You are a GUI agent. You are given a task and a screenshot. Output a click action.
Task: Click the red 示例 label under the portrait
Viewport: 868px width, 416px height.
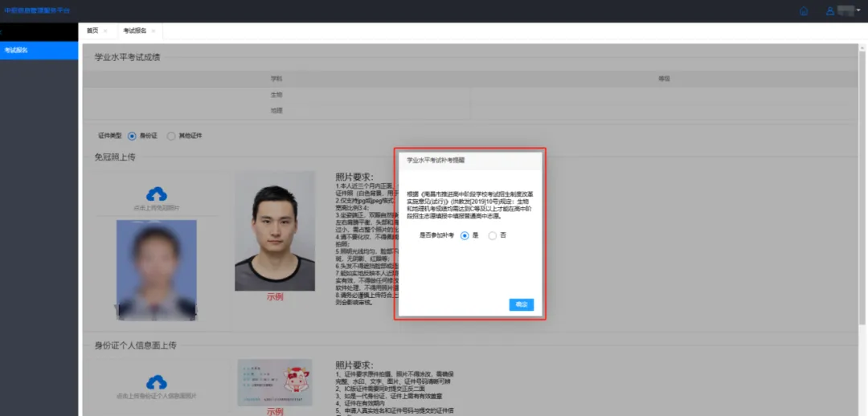tap(275, 296)
